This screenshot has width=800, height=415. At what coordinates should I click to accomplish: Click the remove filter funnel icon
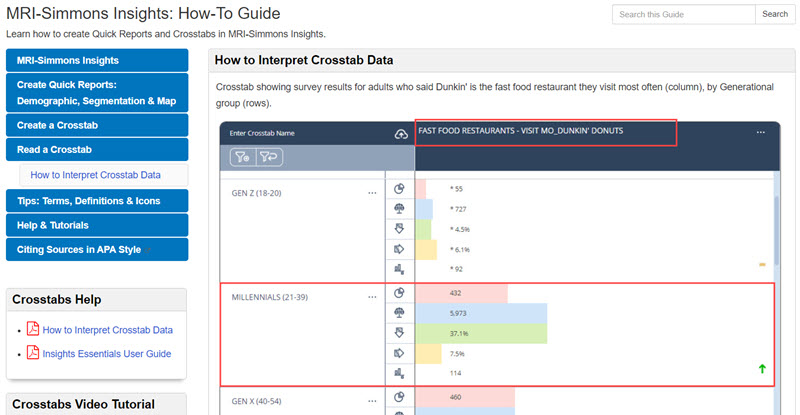(268, 157)
